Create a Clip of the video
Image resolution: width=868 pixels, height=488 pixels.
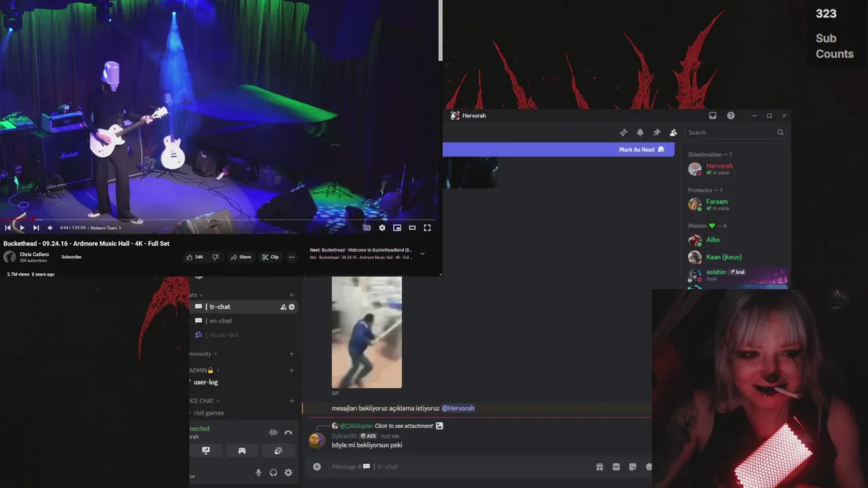tap(271, 257)
